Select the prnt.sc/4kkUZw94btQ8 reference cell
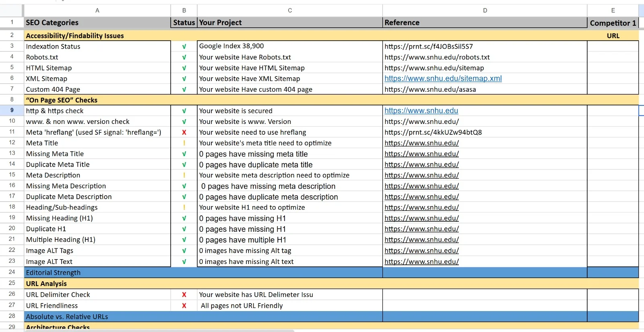The height and width of the screenshot is (332, 644). click(485, 132)
